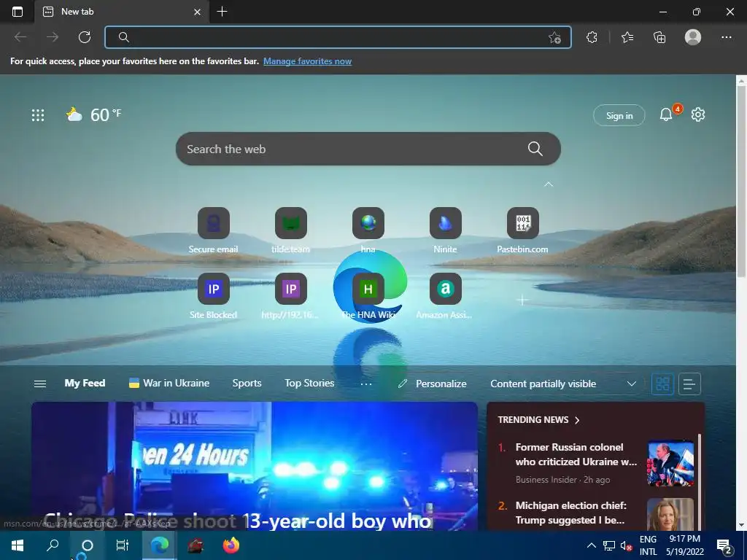Click the muted volume tray icon

click(x=626, y=545)
